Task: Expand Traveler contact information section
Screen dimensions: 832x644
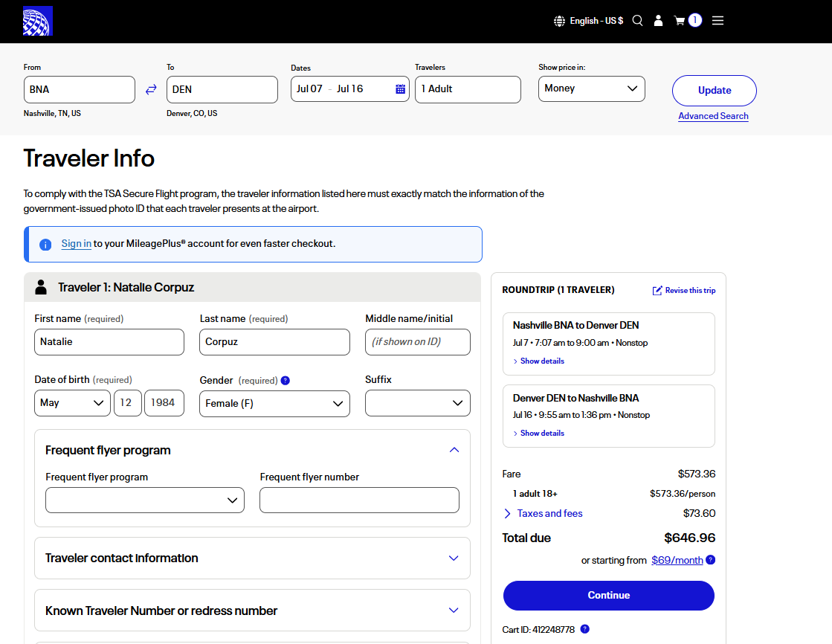Action: (x=454, y=558)
